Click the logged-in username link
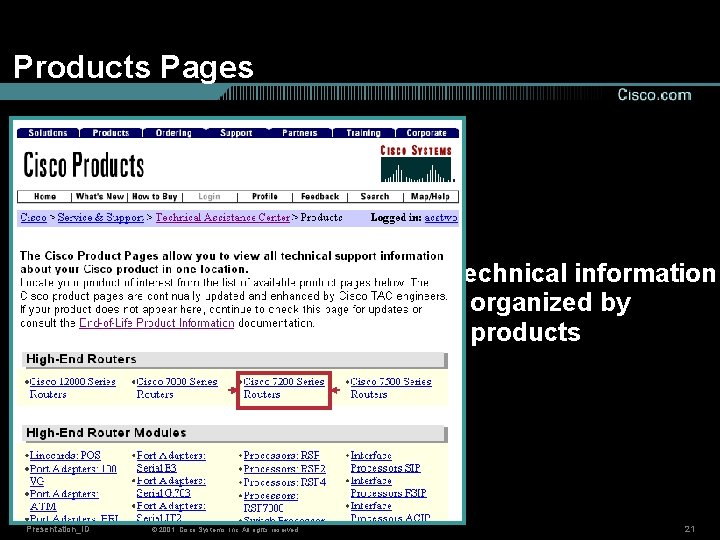This screenshot has width=720, height=540. pos(441,218)
